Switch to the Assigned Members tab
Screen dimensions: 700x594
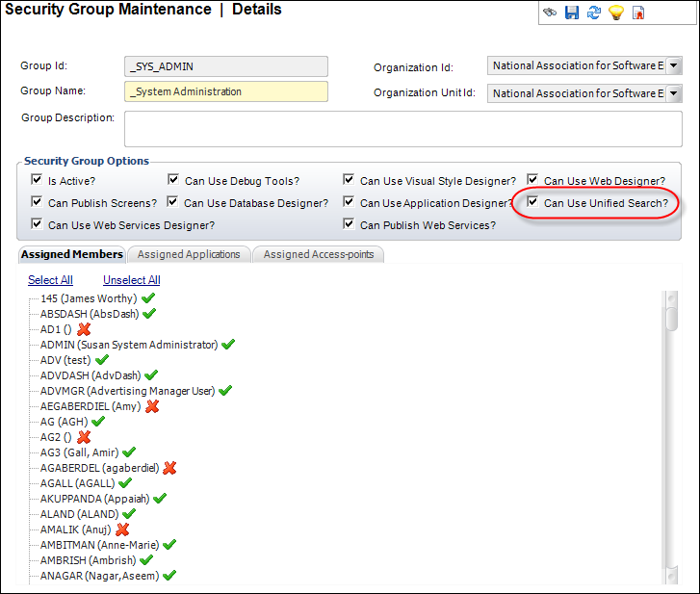point(72,254)
